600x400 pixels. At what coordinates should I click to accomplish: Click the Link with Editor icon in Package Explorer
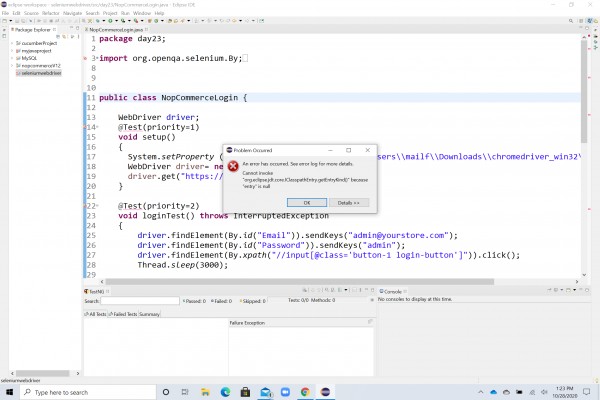65,37
